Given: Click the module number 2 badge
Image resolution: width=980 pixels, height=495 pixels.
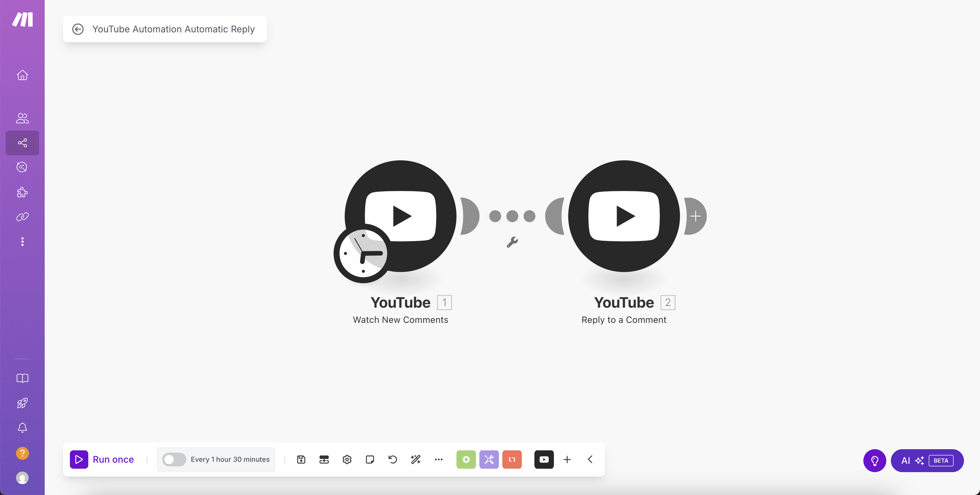Looking at the screenshot, I should tap(668, 303).
